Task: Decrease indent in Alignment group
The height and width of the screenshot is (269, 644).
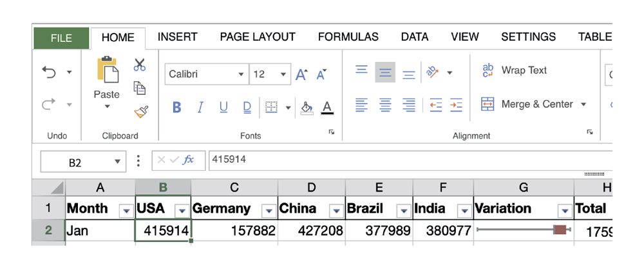Action: 435,105
